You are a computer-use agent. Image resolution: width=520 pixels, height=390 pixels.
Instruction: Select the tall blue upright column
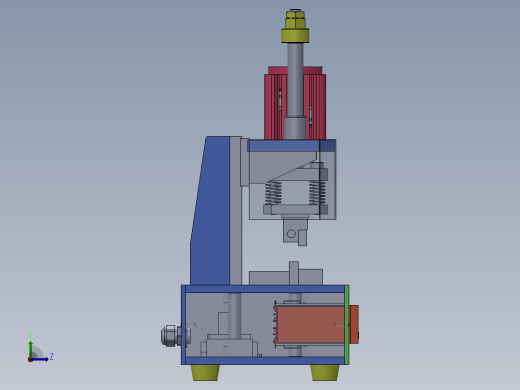(x=212, y=213)
